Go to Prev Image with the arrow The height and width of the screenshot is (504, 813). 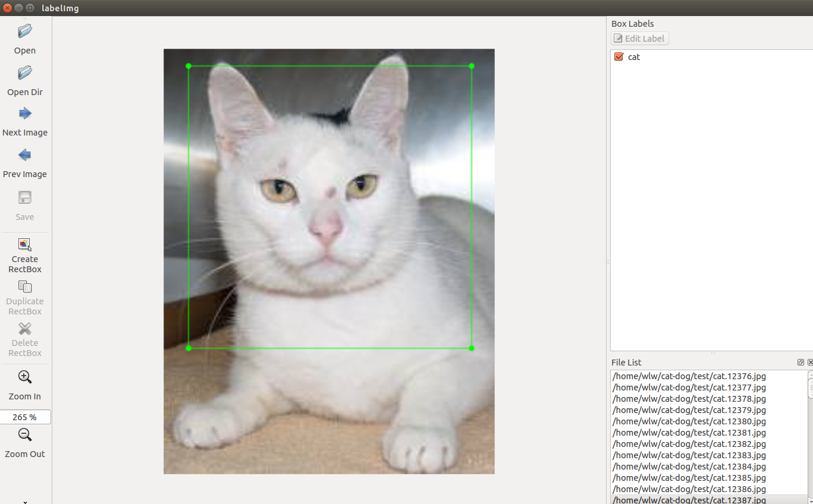25,155
